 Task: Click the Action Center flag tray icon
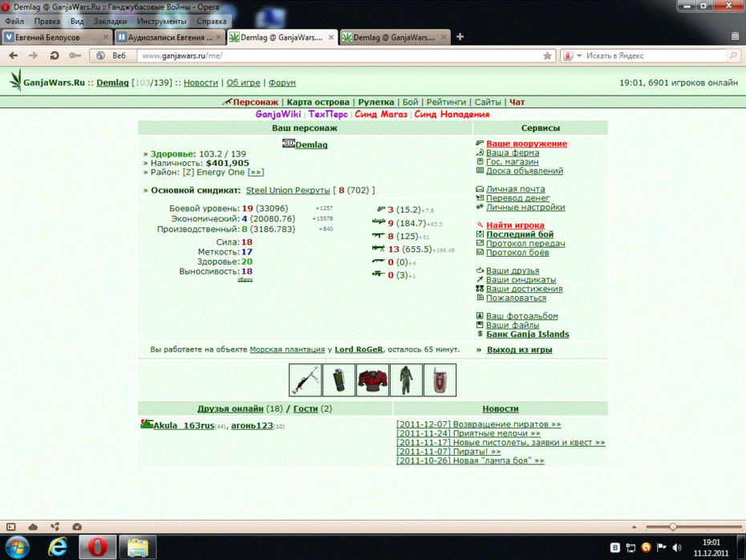[661, 548]
